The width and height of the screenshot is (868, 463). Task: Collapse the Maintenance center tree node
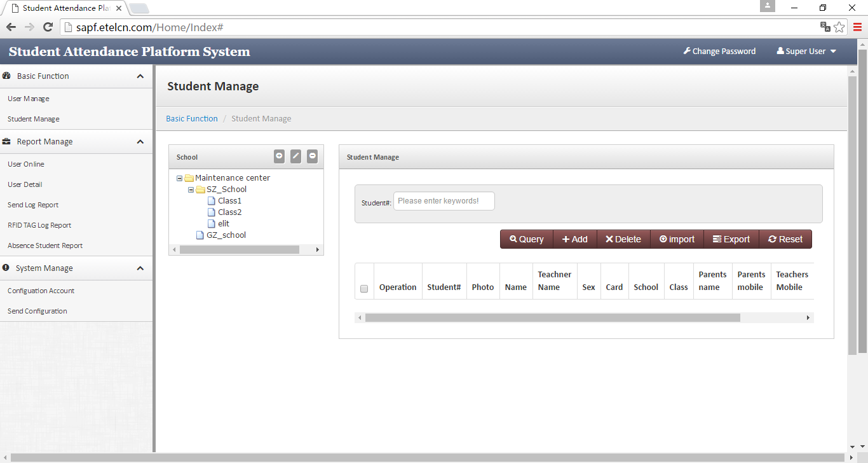tap(180, 178)
